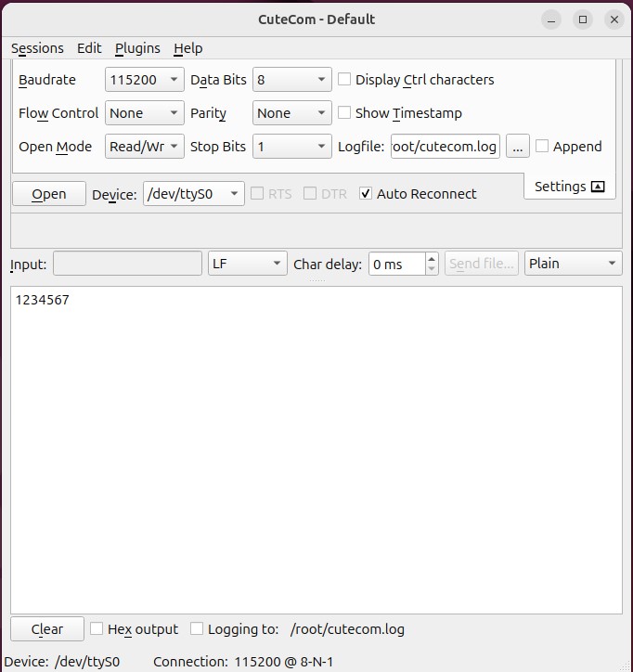The width and height of the screenshot is (633, 672).
Task: Enable Hex output checkbox
Action: [x=97, y=628]
